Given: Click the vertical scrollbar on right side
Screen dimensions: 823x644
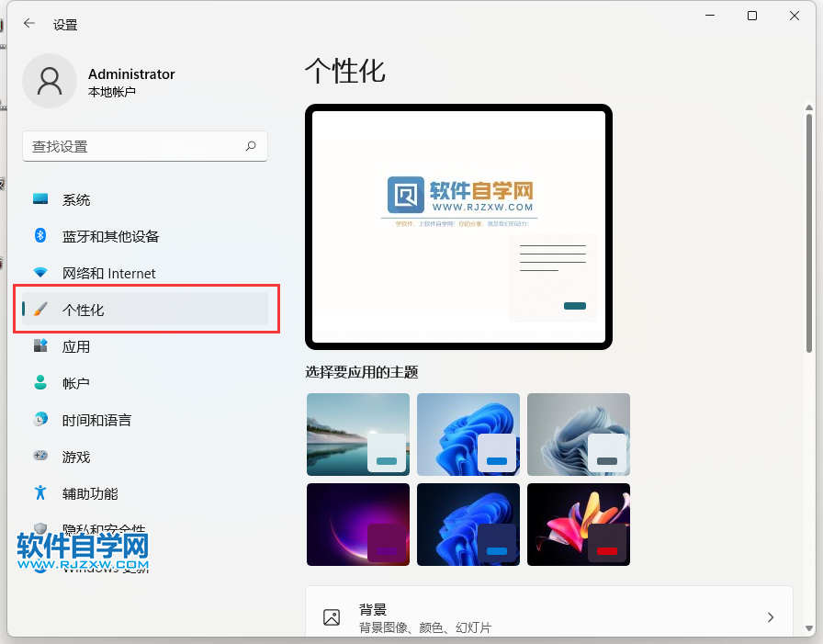Looking at the screenshot, I should coord(808,230).
